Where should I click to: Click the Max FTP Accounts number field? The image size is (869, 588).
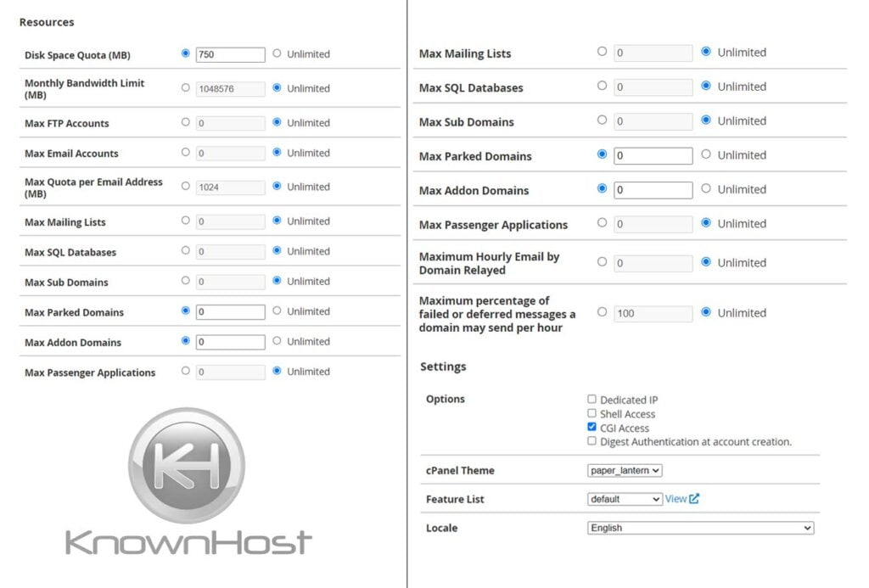[x=231, y=123]
